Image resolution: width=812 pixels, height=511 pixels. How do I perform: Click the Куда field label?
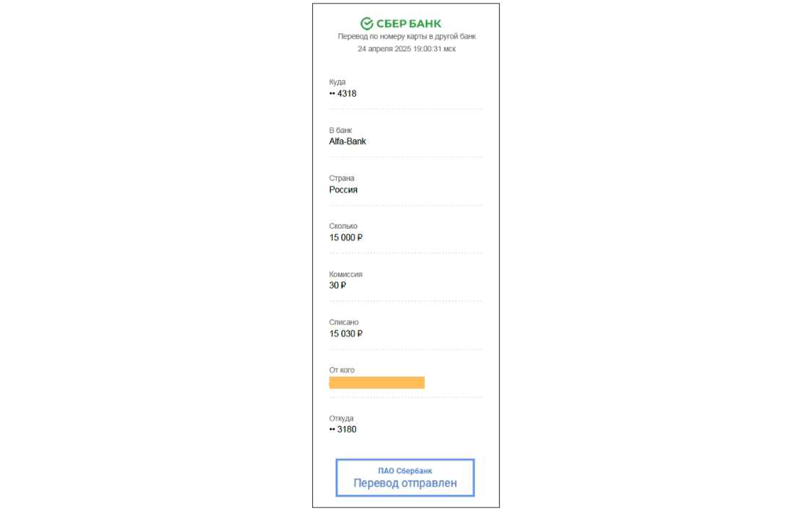pos(337,82)
